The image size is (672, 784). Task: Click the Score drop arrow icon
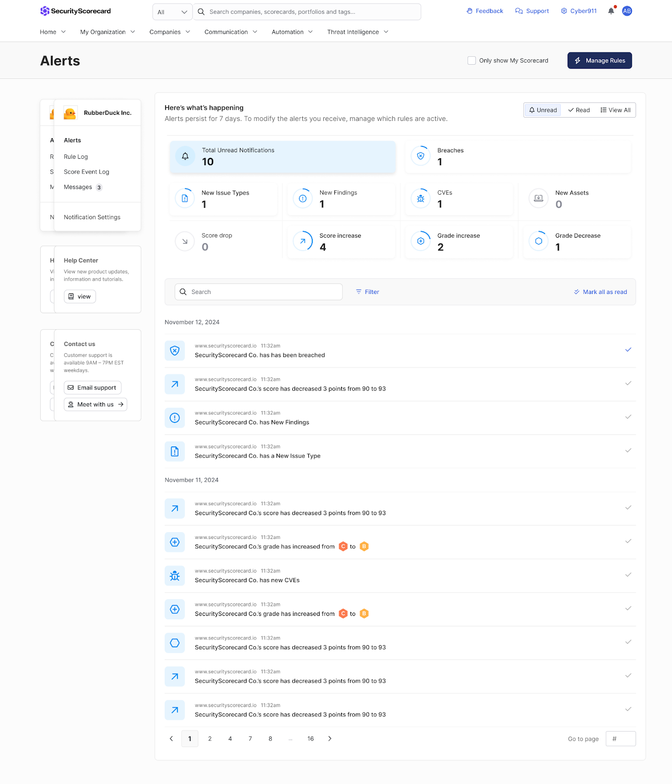click(x=185, y=241)
